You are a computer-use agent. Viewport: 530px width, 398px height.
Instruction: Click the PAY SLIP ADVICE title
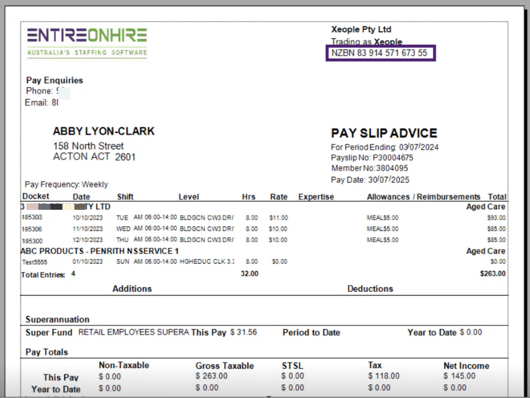(384, 133)
